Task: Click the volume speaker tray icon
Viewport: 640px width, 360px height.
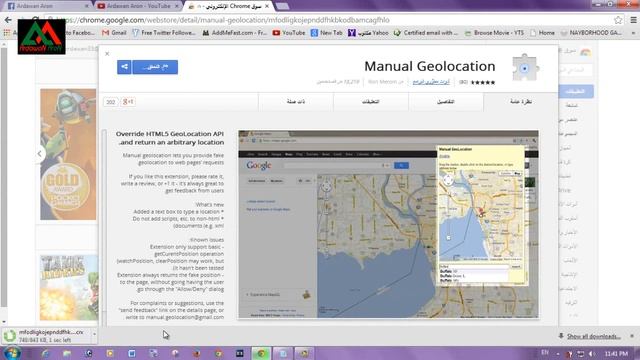Action: click(591, 353)
